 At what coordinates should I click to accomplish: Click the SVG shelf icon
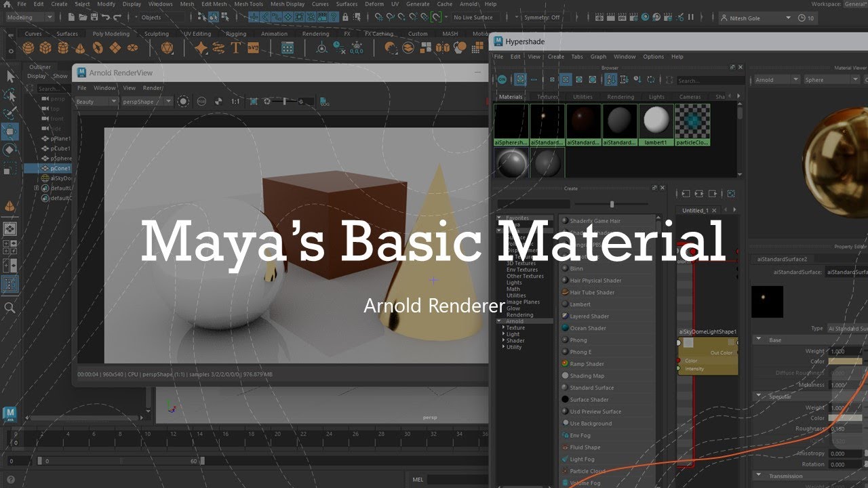coord(253,48)
